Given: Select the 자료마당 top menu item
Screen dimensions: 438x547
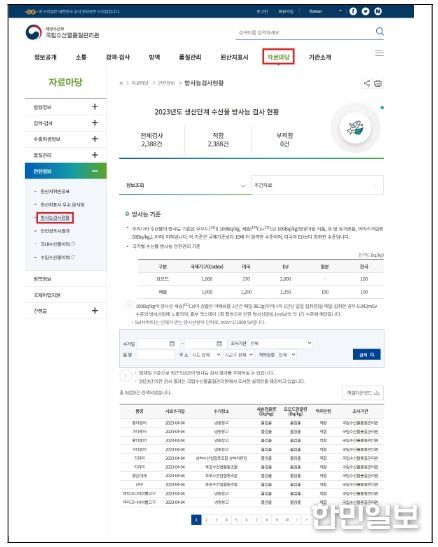Looking at the screenshot, I should coord(278,57).
